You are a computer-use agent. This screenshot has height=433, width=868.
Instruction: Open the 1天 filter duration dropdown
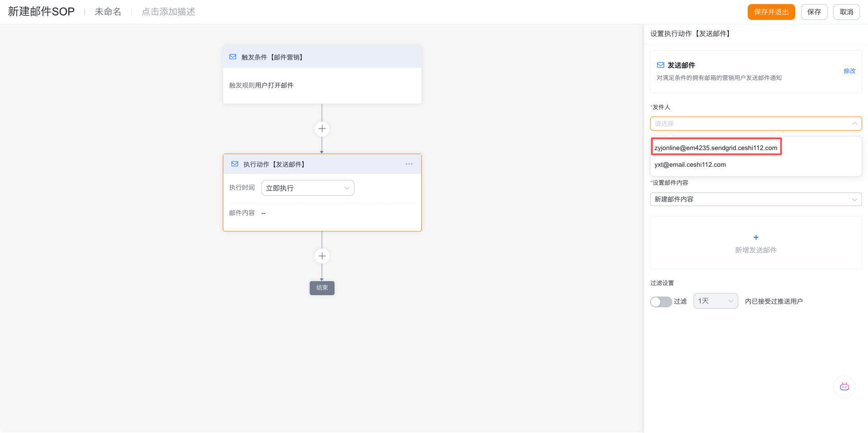point(715,301)
